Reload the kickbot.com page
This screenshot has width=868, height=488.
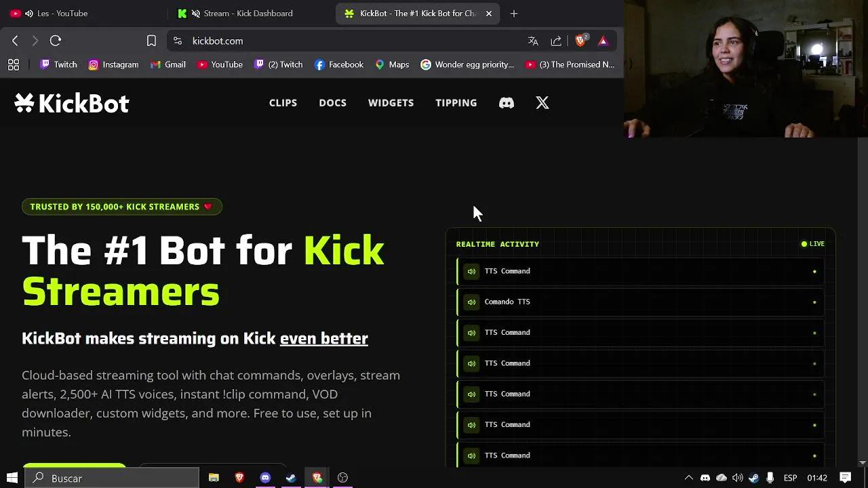56,41
